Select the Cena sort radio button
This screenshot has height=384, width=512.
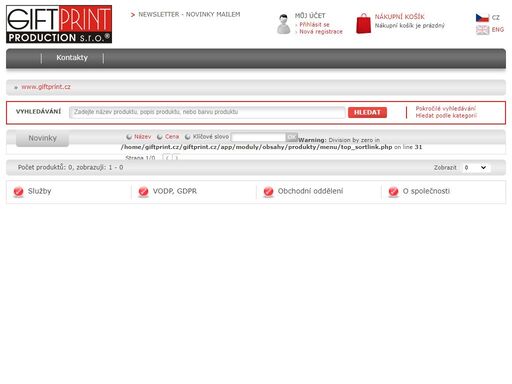tap(160, 137)
